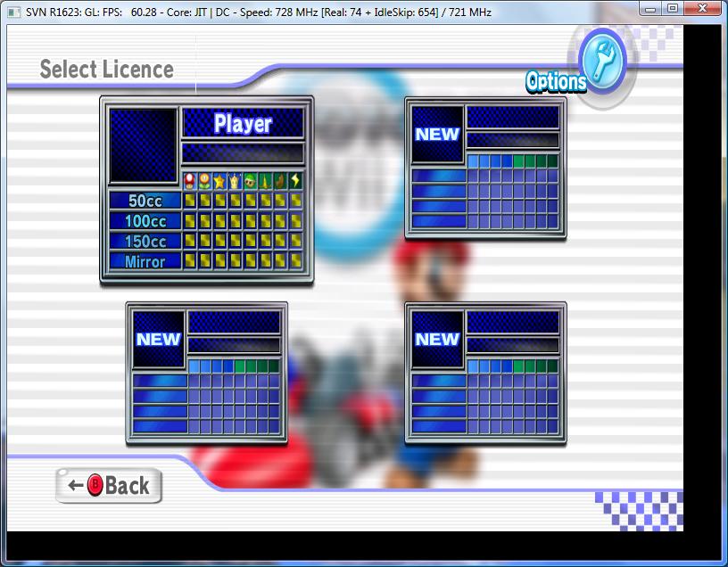Screen dimensions: 728x567
Task: Maximize the emulator window
Action: (x=673, y=8)
